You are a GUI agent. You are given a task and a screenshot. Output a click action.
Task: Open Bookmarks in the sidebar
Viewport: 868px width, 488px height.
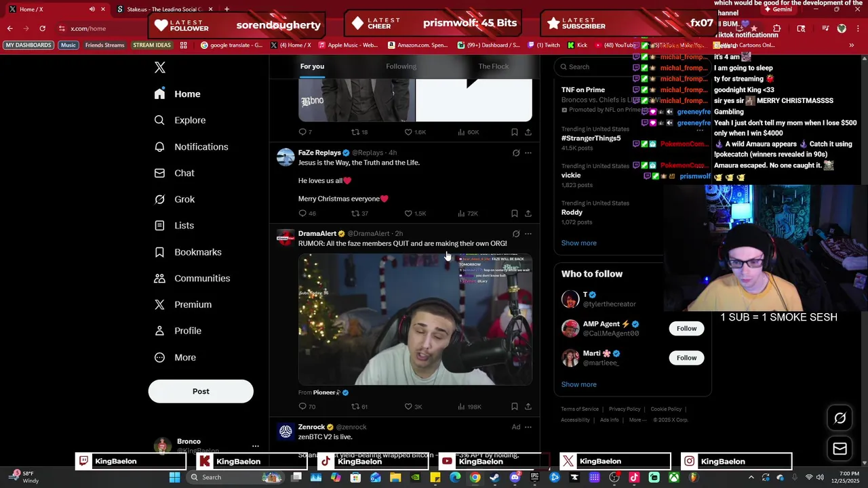(x=188, y=252)
